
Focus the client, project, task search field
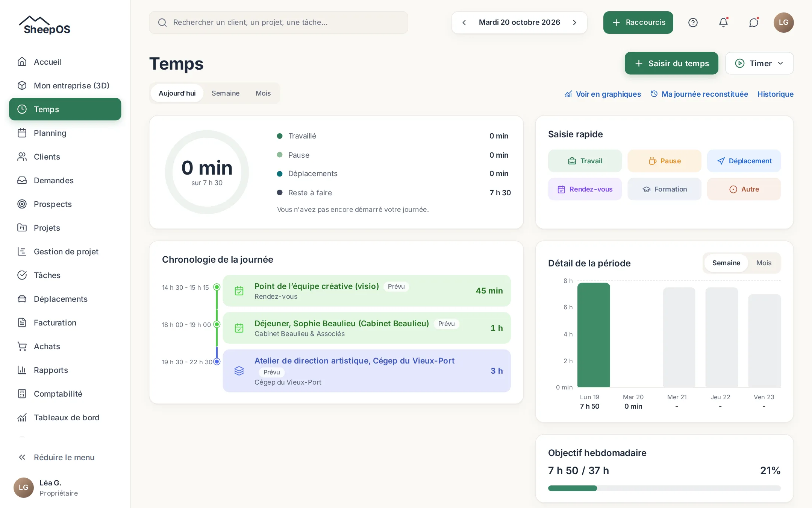pyautogui.click(x=279, y=23)
